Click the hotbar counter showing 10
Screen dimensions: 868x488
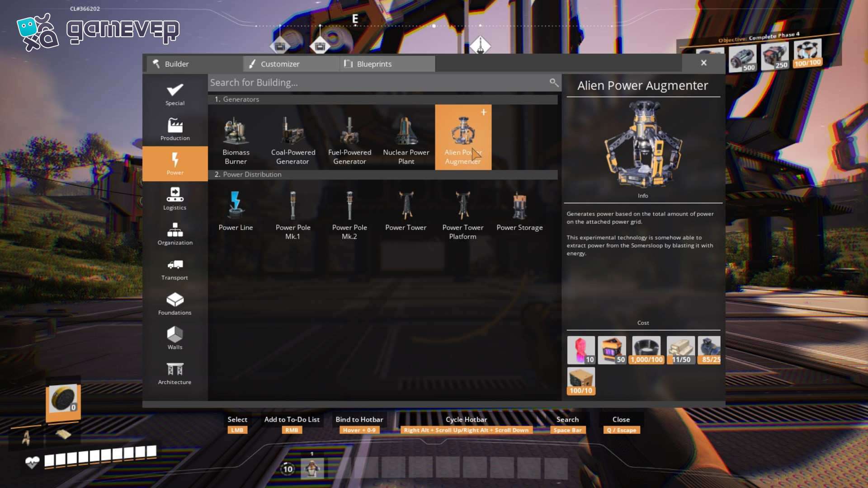pyautogui.click(x=288, y=469)
